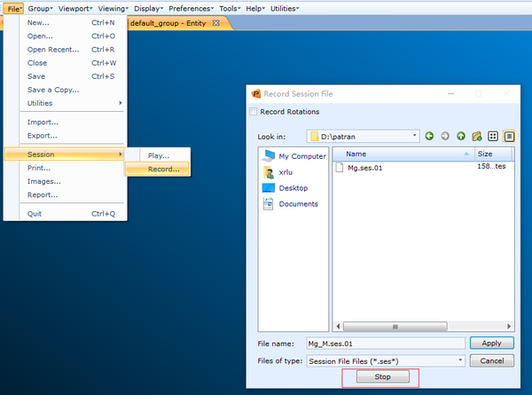
Task: Switch the file browser to list view icon
Action: tap(493, 136)
